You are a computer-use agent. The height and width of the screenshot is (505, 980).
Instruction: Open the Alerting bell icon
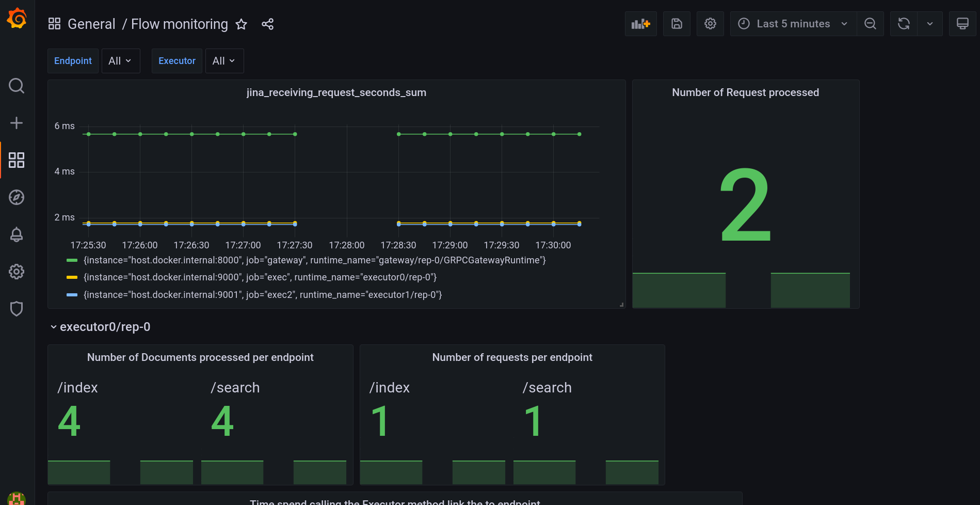17,234
